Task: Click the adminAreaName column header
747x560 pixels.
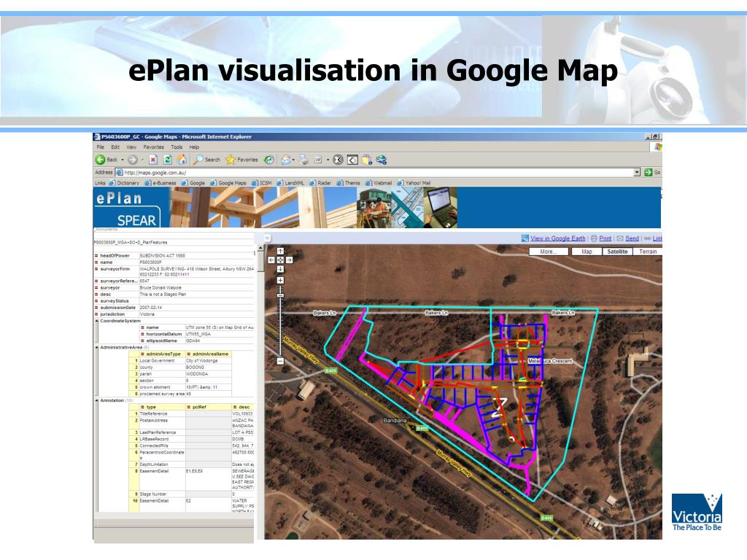Action: 208,354
